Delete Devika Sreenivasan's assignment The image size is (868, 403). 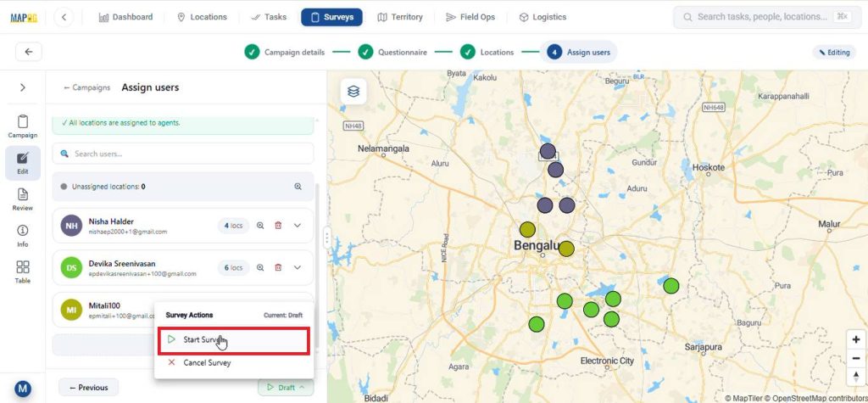tap(278, 267)
